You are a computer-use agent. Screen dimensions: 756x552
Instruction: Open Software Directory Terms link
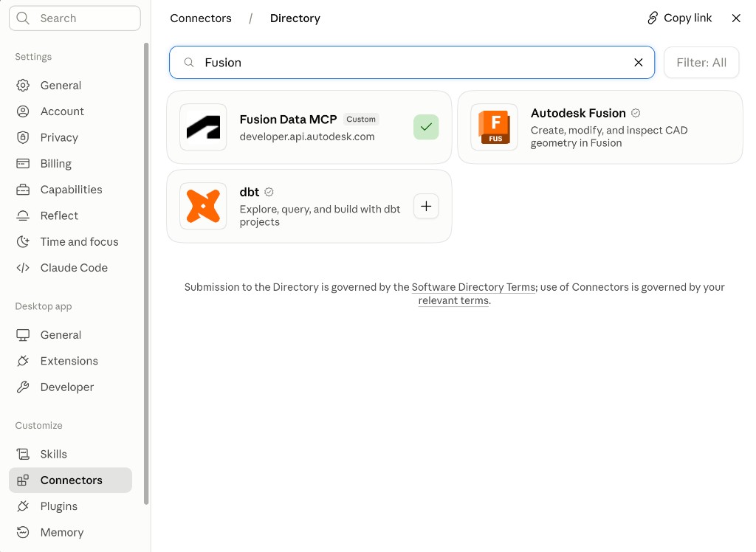click(473, 287)
